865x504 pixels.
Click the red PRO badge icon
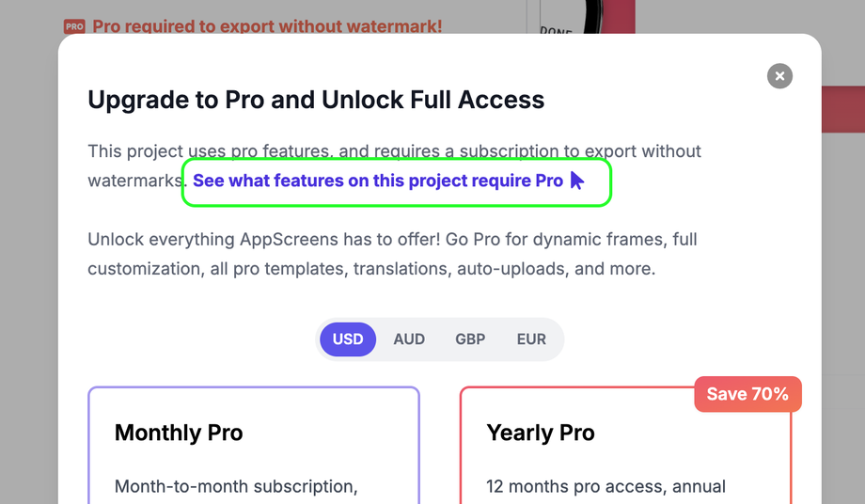tap(74, 26)
